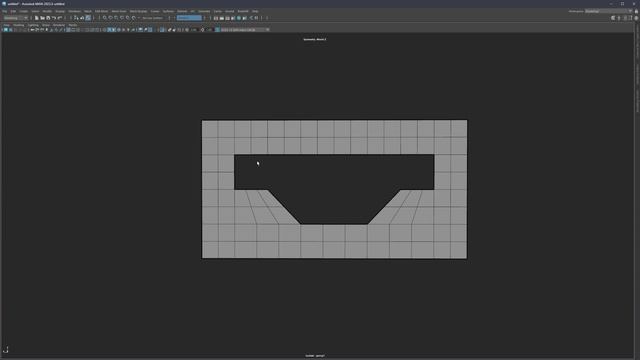This screenshot has height=360, width=640.
Task: Open the Render View window icon
Action: point(216,18)
